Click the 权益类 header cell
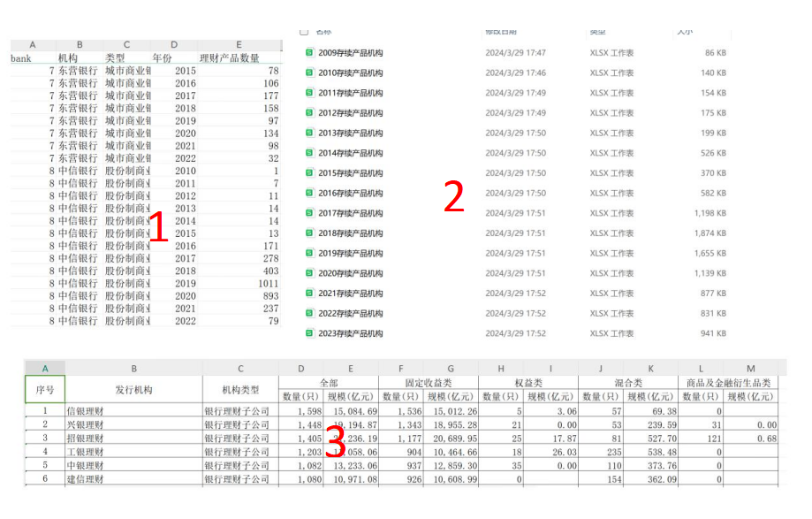The width and height of the screenshot is (812, 519). point(528,383)
